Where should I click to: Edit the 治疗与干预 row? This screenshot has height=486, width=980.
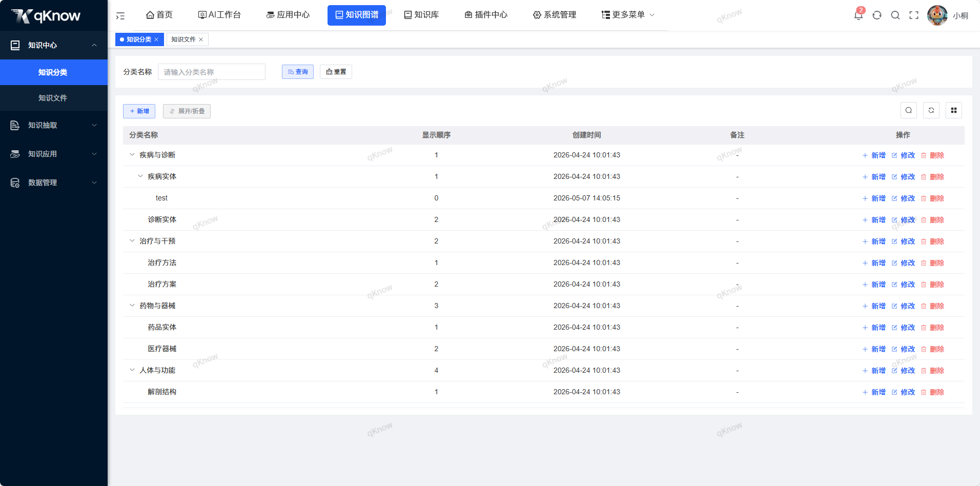903,241
